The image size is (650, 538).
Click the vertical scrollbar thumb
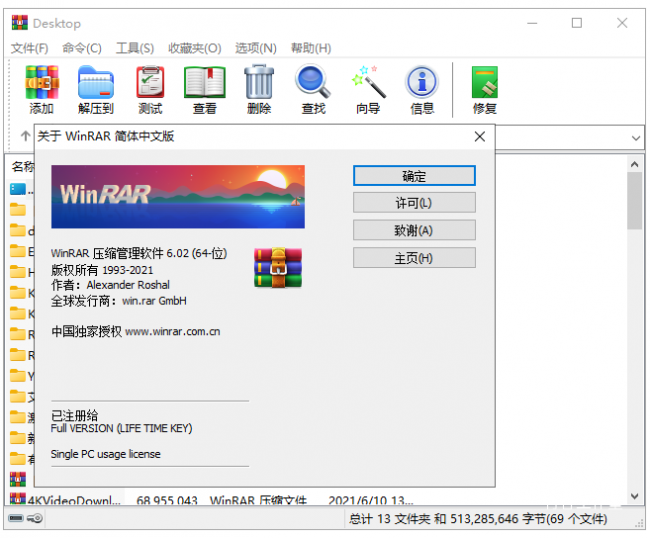(x=634, y=201)
